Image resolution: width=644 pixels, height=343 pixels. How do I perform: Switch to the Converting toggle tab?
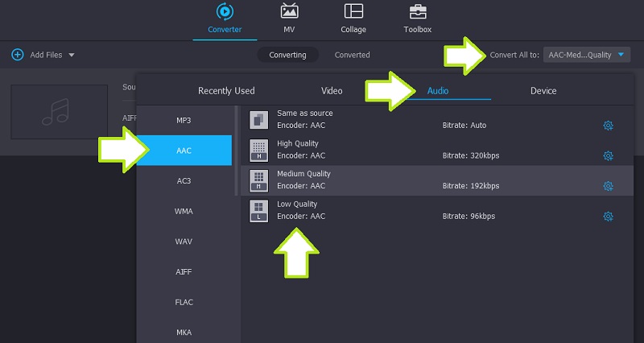[x=287, y=55]
